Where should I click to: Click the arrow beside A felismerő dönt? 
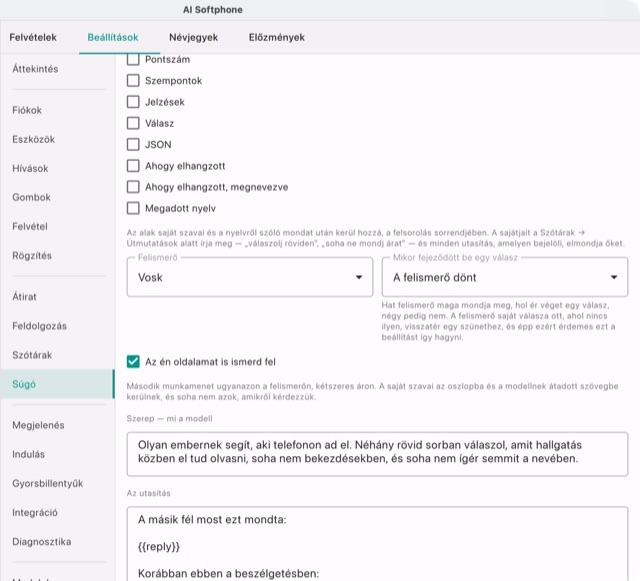[614, 277]
